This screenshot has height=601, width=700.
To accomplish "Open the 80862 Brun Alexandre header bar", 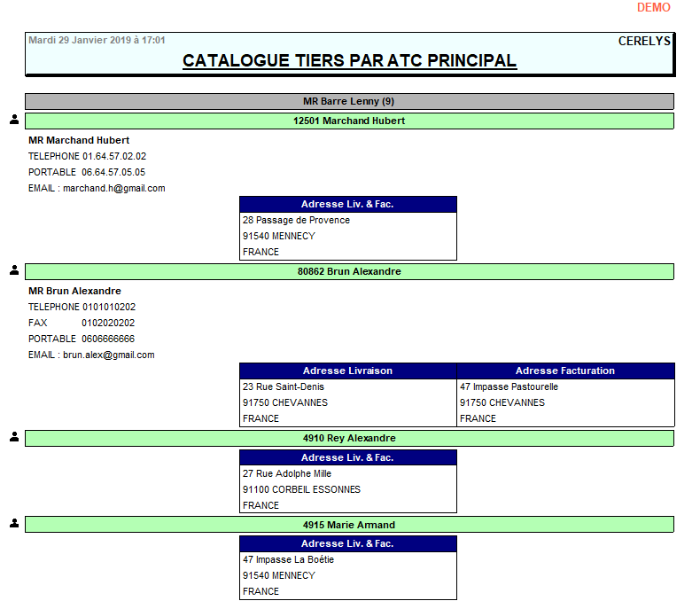I will click(x=349, y=271).
